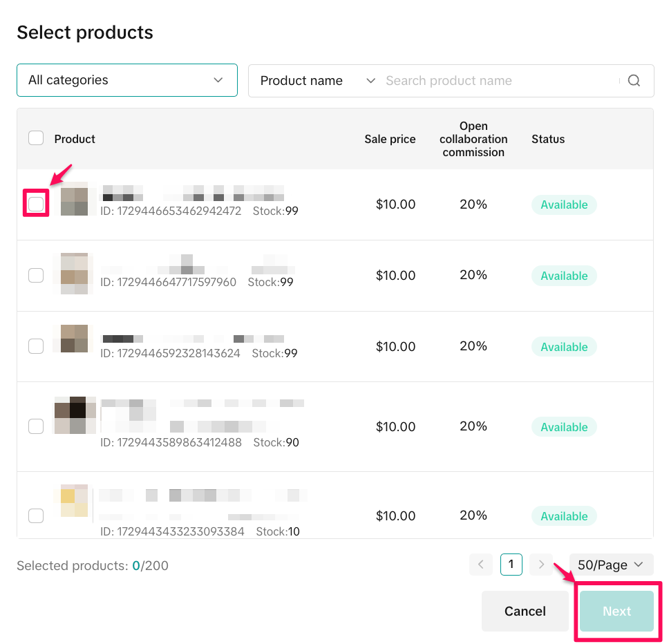The width and height of the screenshot is (669, 644).
Task: Select checkbox for product ID 1729446592328143624
Action: [36, 346]
